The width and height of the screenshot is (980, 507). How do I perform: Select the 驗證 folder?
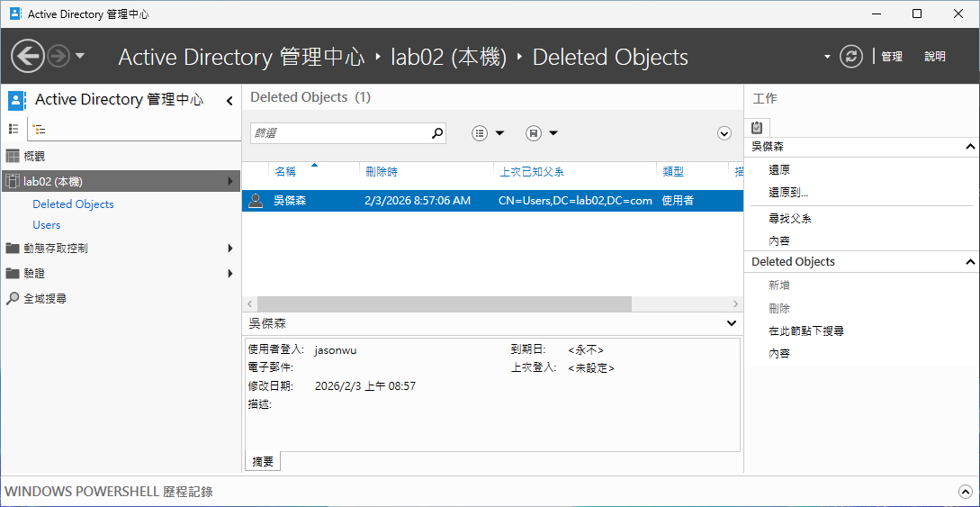(x=34, y=273)
